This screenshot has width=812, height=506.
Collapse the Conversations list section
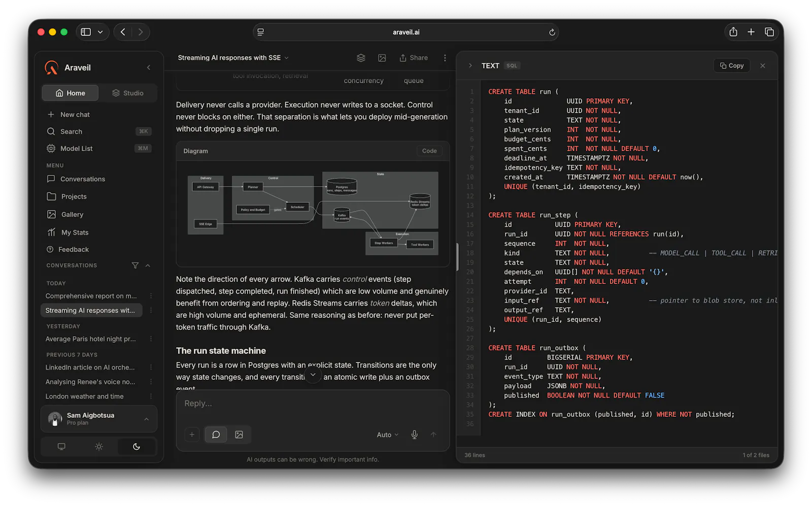148,265
